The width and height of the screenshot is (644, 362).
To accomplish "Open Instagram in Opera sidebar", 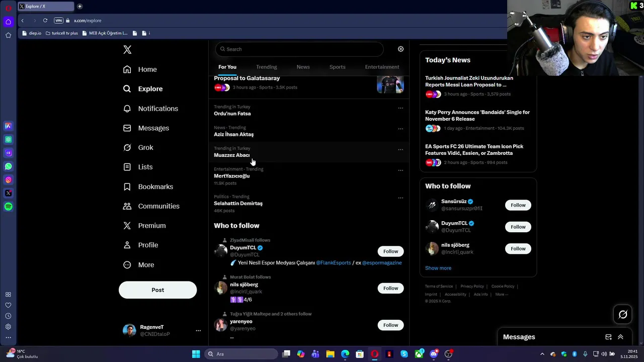I will coord(8,180).
